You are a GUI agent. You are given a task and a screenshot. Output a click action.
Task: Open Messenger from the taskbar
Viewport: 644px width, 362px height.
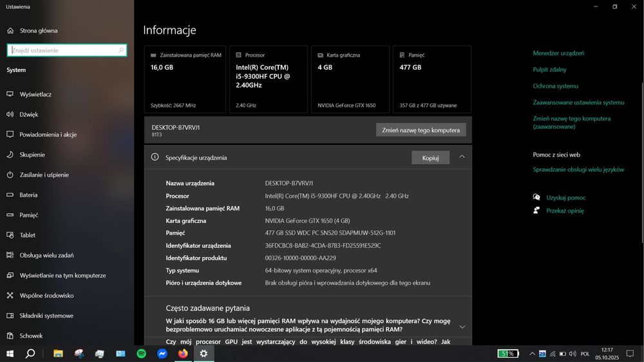[162, 354]
